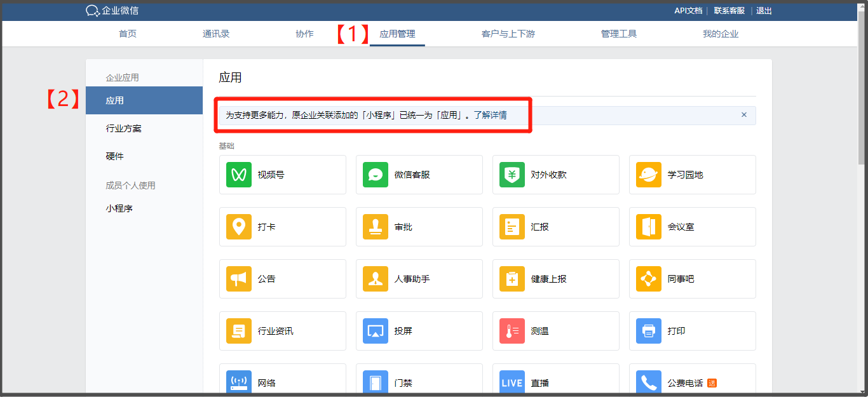The width and height of the screenshot is (868, 397).
Task: Open the 了解详情 link
Action: pos(490,116)
